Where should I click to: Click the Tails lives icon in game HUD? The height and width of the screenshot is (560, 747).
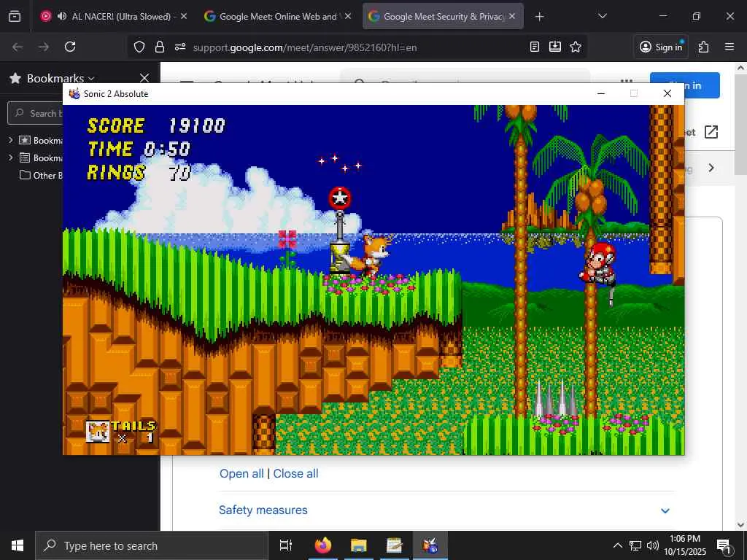point(98,432)
